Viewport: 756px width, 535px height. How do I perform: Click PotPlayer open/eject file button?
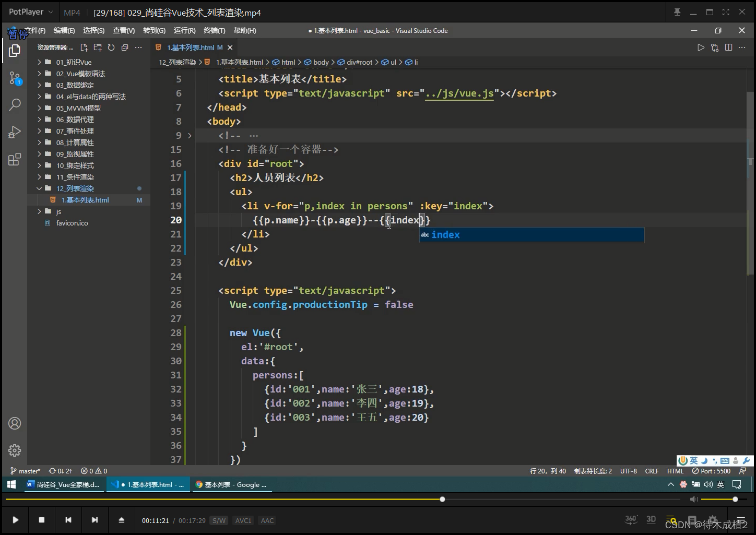[121, 520]
